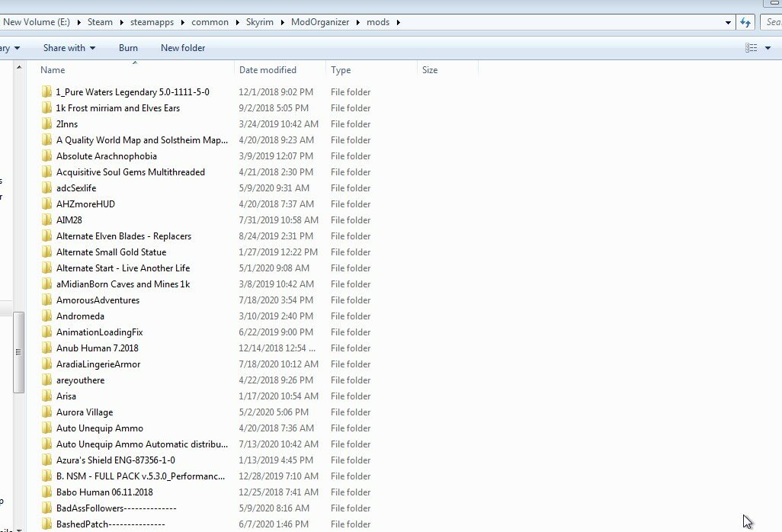
Task: Select Acquisitive Soul Gems Multithreaded folder
Action: coord(130,171)
